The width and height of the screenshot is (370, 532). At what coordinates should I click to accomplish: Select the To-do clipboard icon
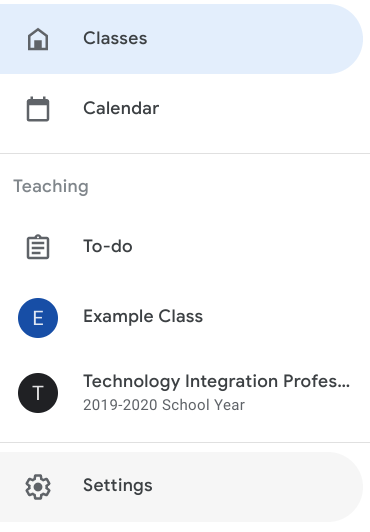pyautogui.click(x=38, y=247)
